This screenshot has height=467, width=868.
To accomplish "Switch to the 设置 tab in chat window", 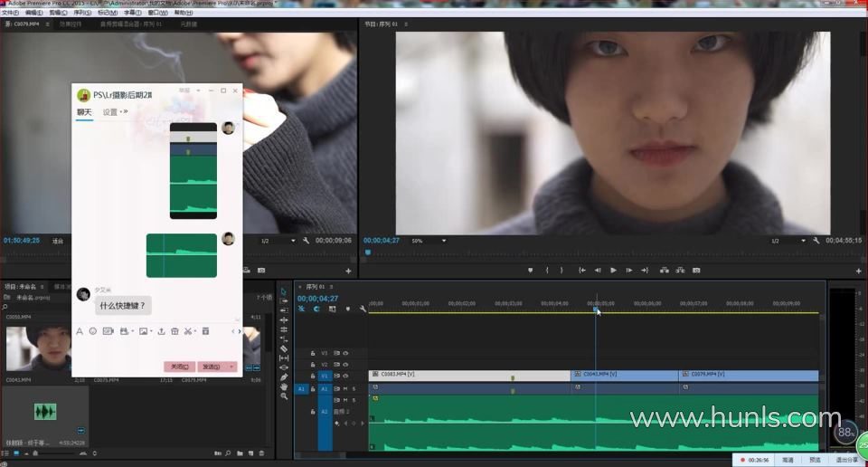I will [x=110, y=112].
